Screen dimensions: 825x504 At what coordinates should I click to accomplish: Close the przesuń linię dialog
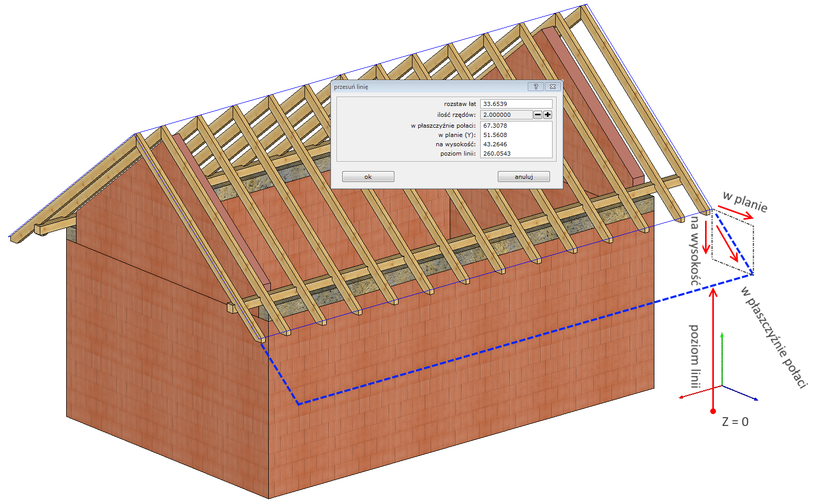click(553, 87)
